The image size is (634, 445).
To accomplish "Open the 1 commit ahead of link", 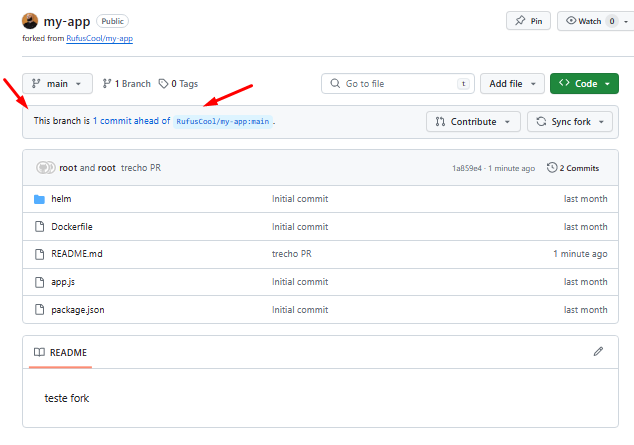I will coord(131,121).
